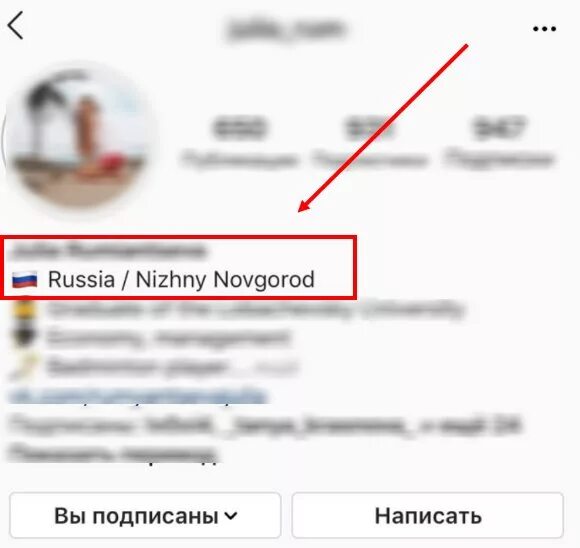Expand bio via faint 'ещё' text

[277, 367]
